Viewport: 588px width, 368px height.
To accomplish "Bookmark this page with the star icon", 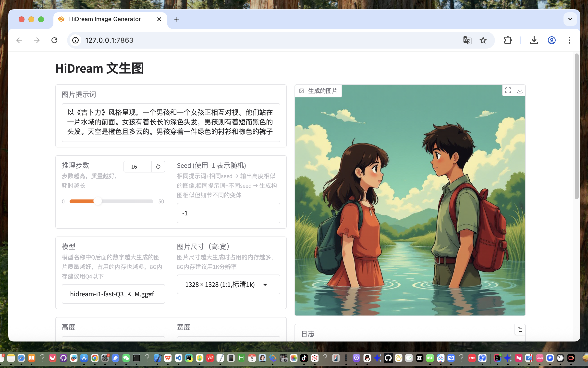I will pos(483,40).
